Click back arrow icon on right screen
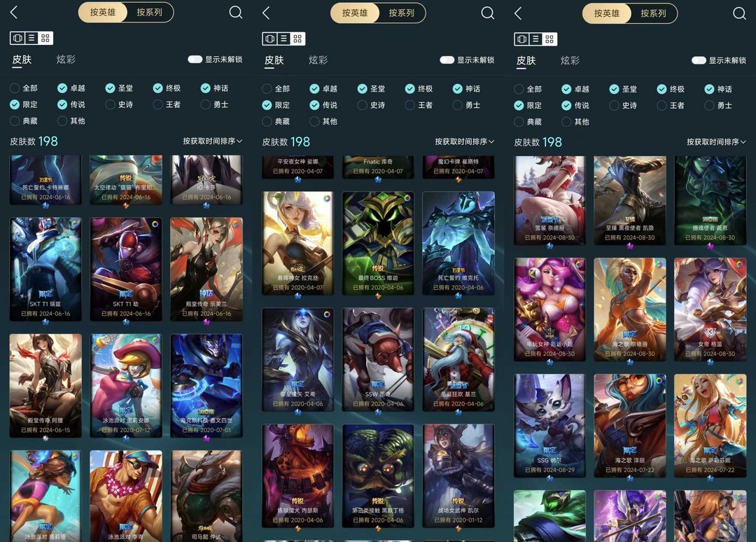756x542 pixels. pos(518,13)
